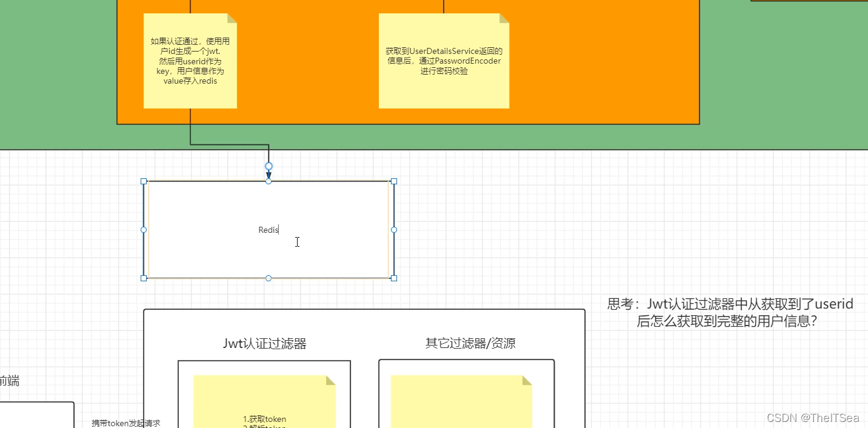Screen dimensions: 868x428
Task: Select the sticky note about storing userid in redis
Action: [190, 61]
